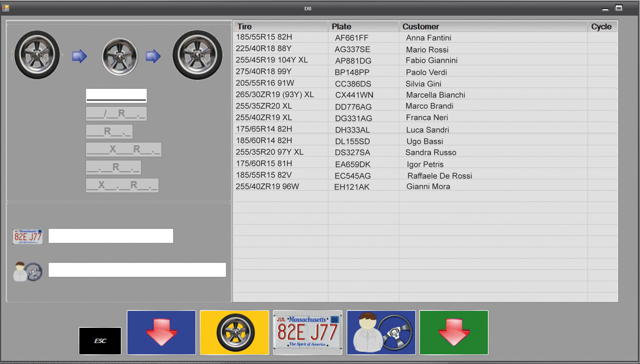Click the black ESC button
The height and width of the screenshot is (364, 640).
(100, 341)
